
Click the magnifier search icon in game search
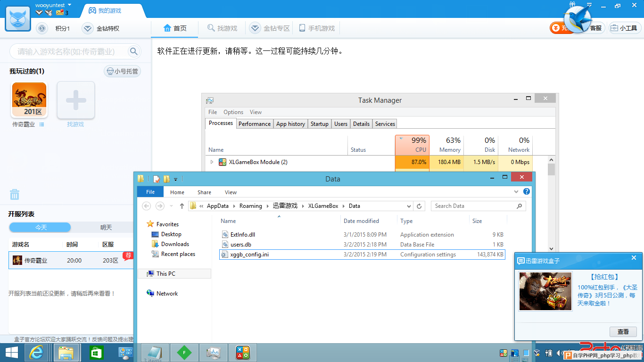click(134, 51)
